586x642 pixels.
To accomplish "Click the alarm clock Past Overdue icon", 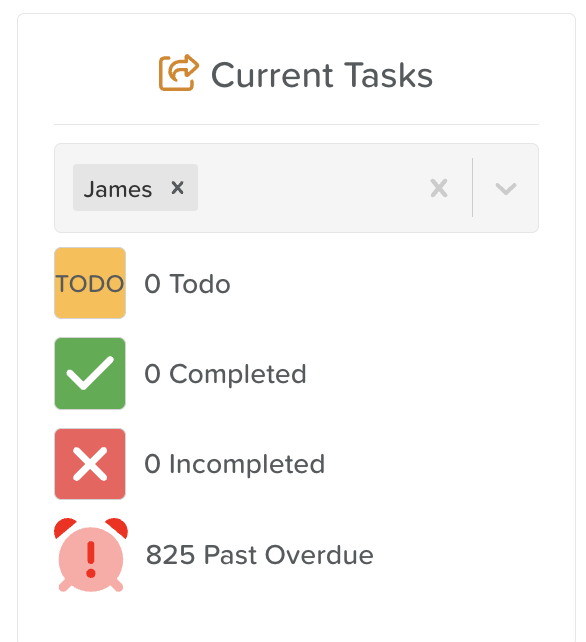I will coord(91,555).
